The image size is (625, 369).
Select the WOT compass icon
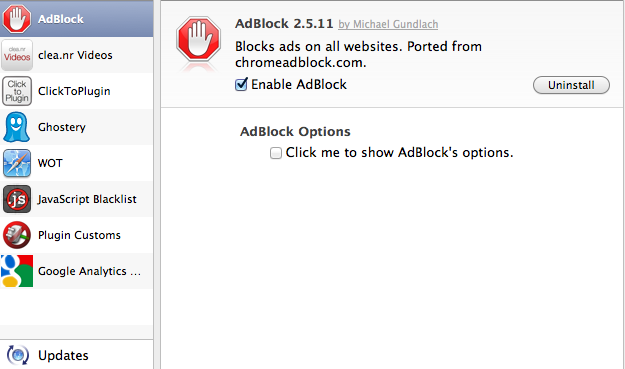(x=17, y=163)
